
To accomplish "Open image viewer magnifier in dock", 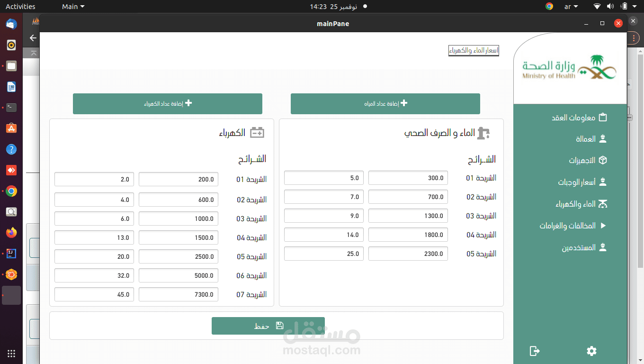I will click(11, 212).
